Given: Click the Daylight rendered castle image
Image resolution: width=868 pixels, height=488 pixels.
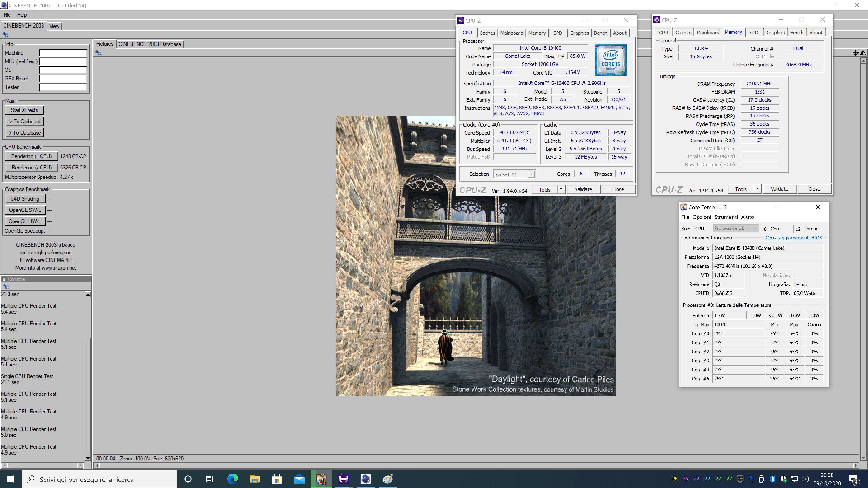Looking at the screenshot, I should (x=476, y=256).
